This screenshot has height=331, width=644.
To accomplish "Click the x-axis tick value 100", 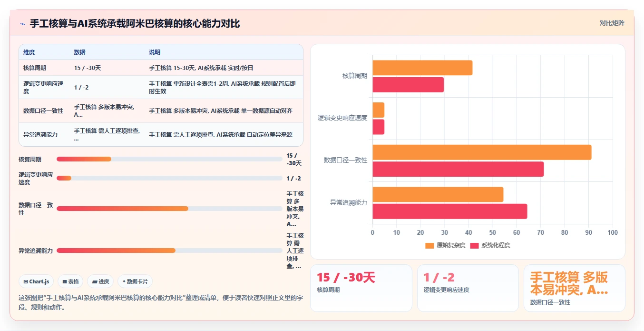I will (x=613, y=232).
